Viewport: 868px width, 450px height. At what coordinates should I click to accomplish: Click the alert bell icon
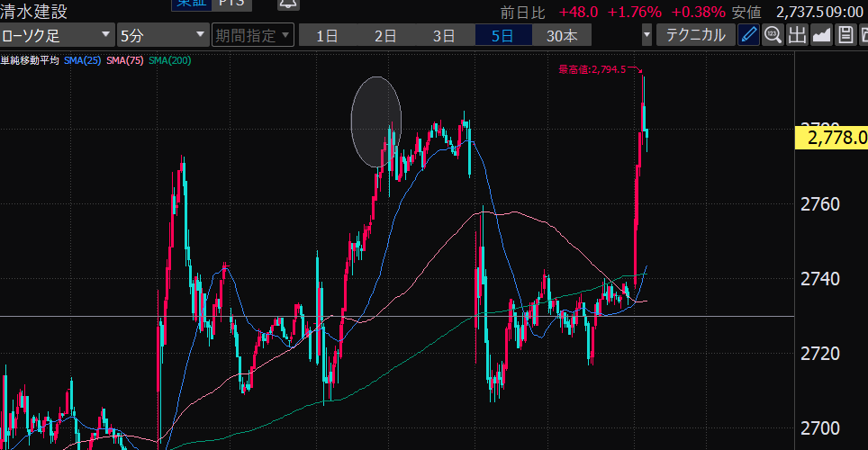[x=287, y=4]
